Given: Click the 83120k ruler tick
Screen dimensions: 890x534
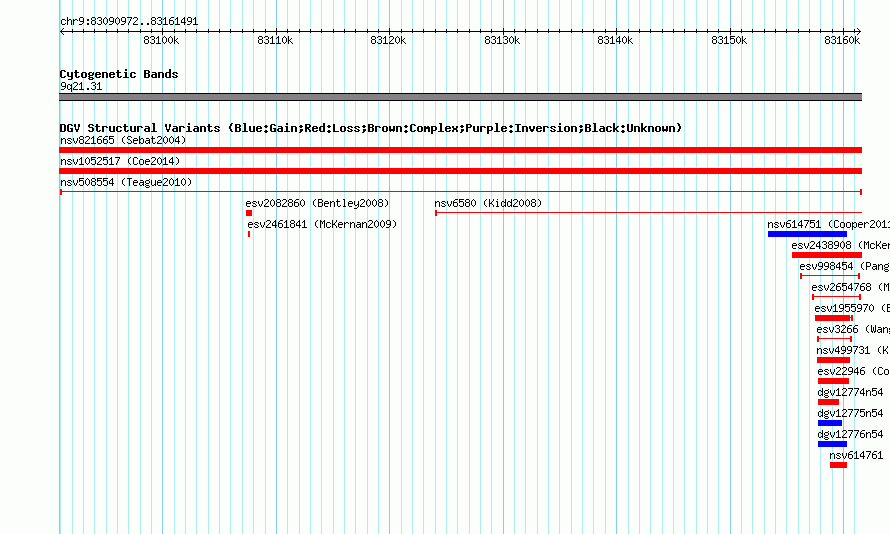Looking at the screenshot, I should (388, 40).
